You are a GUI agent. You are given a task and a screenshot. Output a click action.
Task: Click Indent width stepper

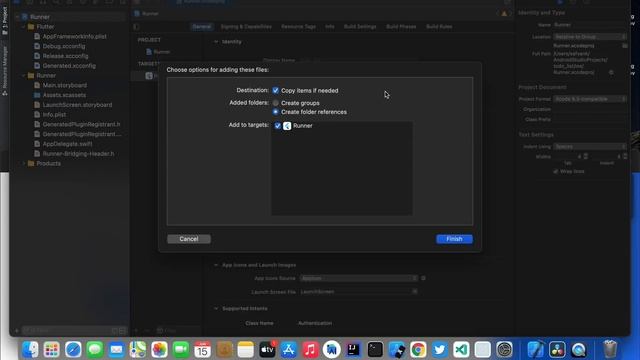[x=625, y=156]
